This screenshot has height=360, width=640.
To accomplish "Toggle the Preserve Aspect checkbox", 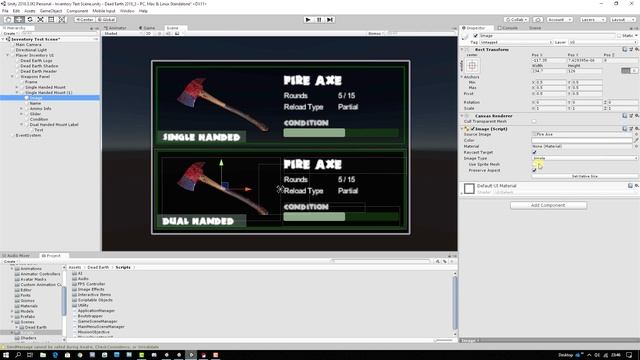I will (x=534, y=170).
